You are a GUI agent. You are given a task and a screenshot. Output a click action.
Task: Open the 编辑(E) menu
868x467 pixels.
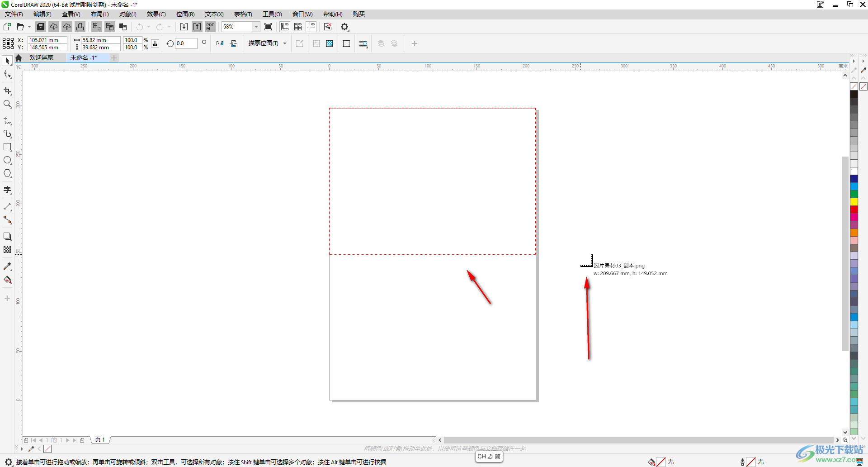click(42, 14)
